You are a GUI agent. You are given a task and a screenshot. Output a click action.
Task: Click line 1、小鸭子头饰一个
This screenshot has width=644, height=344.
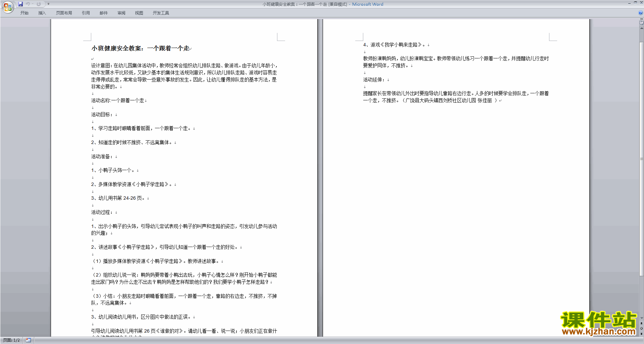coord(113,170)
